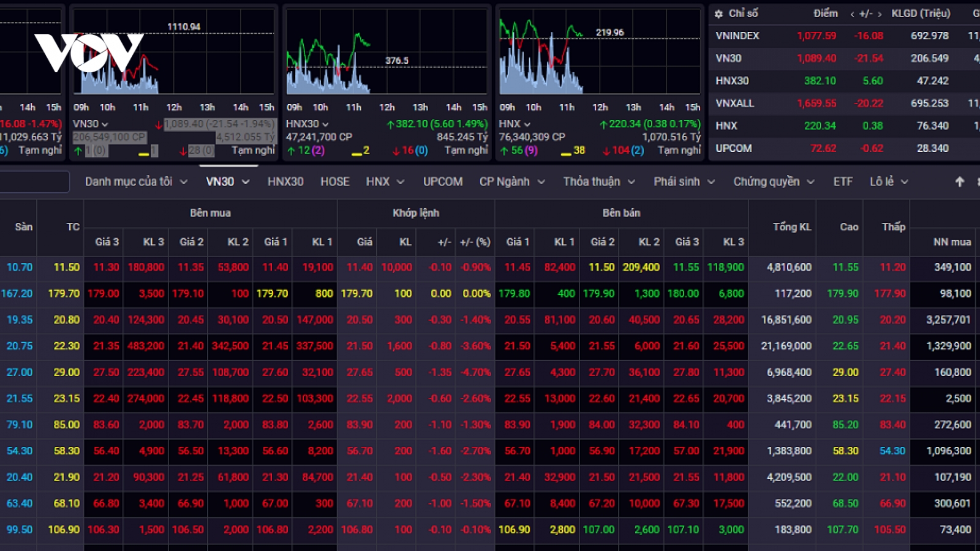Viewport: 980px width, 551px height.
Task: Click the TC column header
Action: click(73, 227)
